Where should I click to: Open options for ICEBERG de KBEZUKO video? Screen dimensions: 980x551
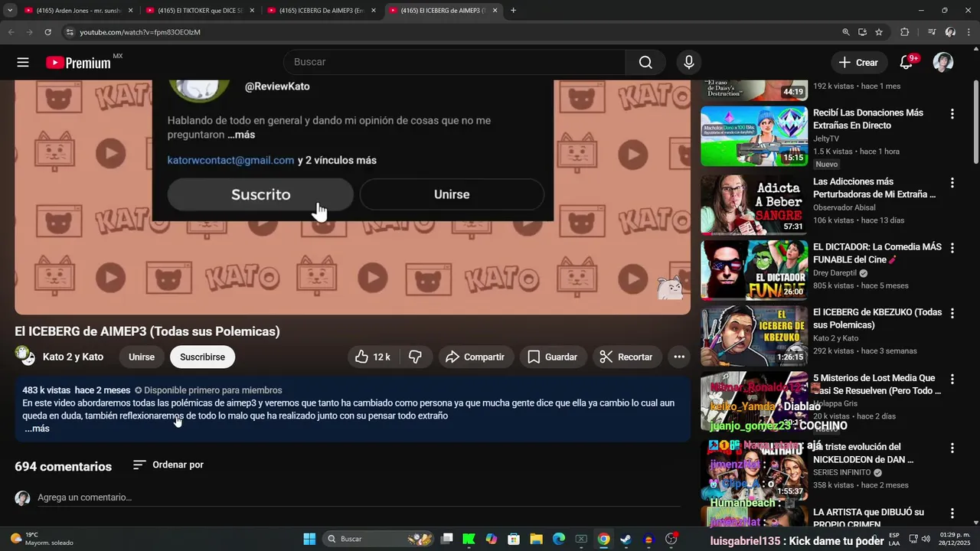pyautogui.click(x=952, y=313)
